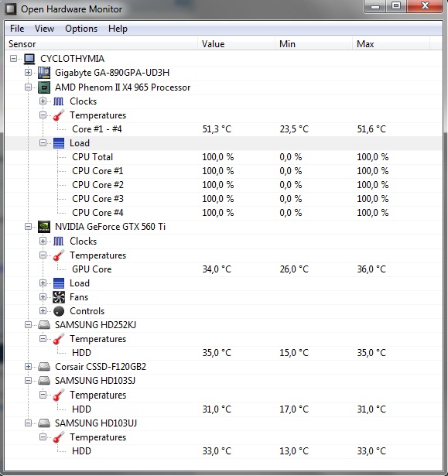Click the AMD Phenom processor chip icon
Viewport: 448px width, 476px height.
coord(44,87)
